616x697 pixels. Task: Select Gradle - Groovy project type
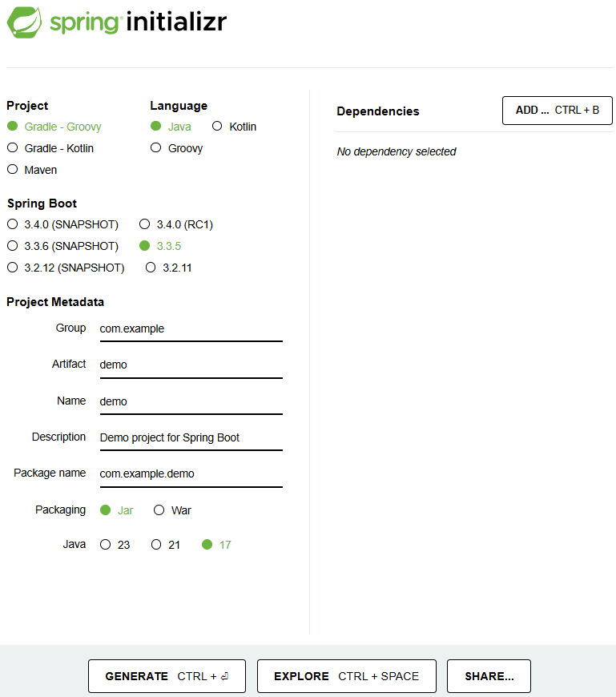pos(54,127)
